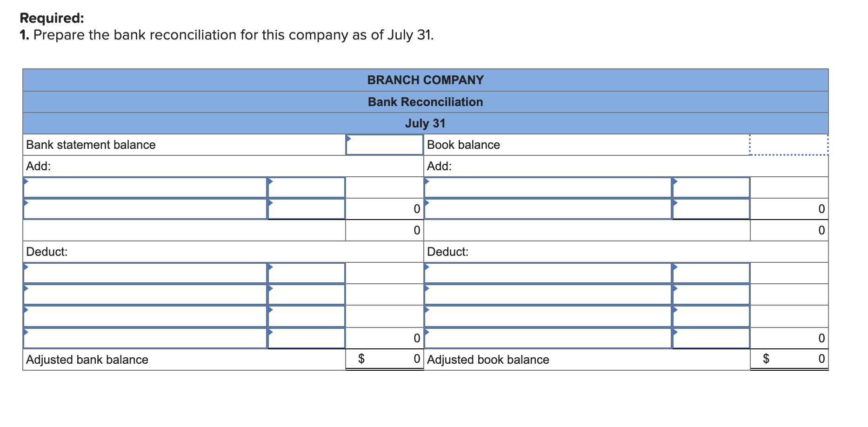Viewport: 868px width, 427px height.
Task: Open fourth Deduct description dropdown on bank side
Action: [x=145, y=338]
